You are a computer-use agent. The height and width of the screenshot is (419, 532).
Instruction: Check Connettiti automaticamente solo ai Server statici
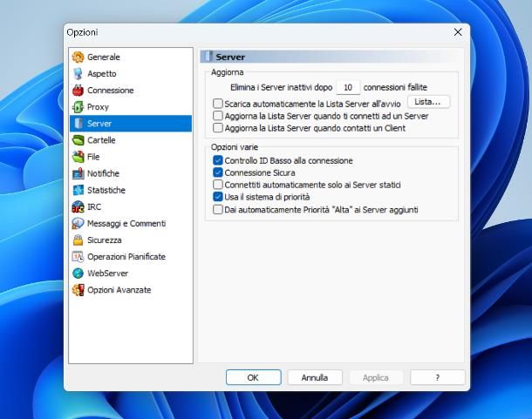click(218, 186)
